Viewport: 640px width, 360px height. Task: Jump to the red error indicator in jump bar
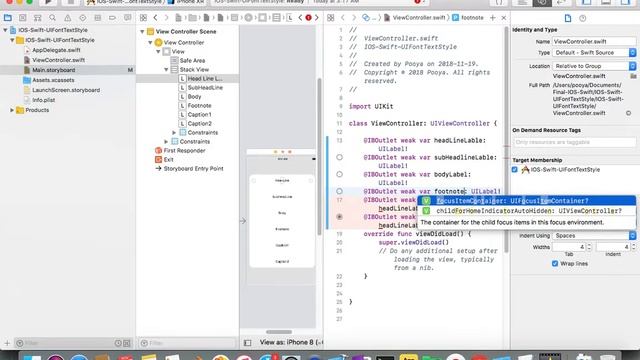coord(309,18)
